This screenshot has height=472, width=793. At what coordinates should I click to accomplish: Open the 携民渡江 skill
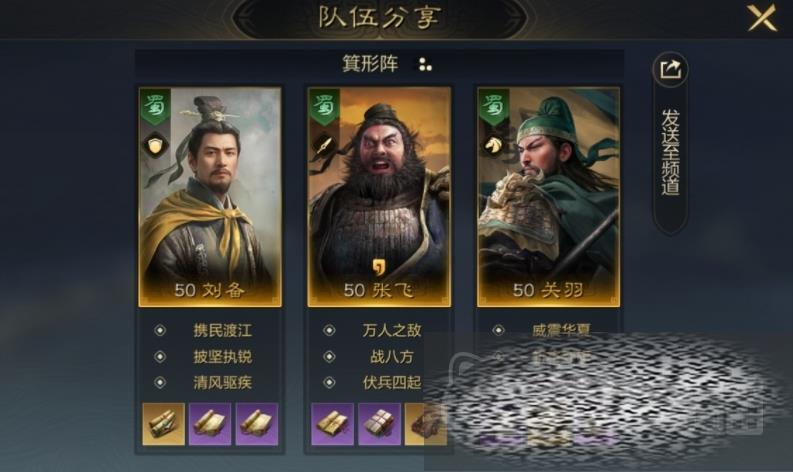coord(222,330)
